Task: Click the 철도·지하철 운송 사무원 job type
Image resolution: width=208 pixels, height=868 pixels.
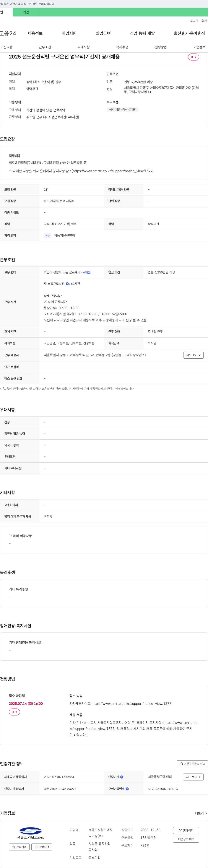Action: coord(59,201)
